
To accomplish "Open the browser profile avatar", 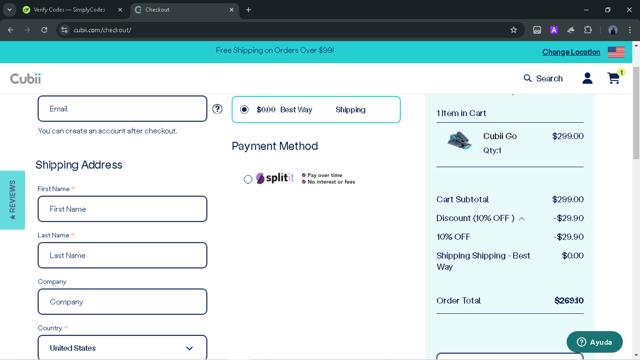I will pos(613,30).
